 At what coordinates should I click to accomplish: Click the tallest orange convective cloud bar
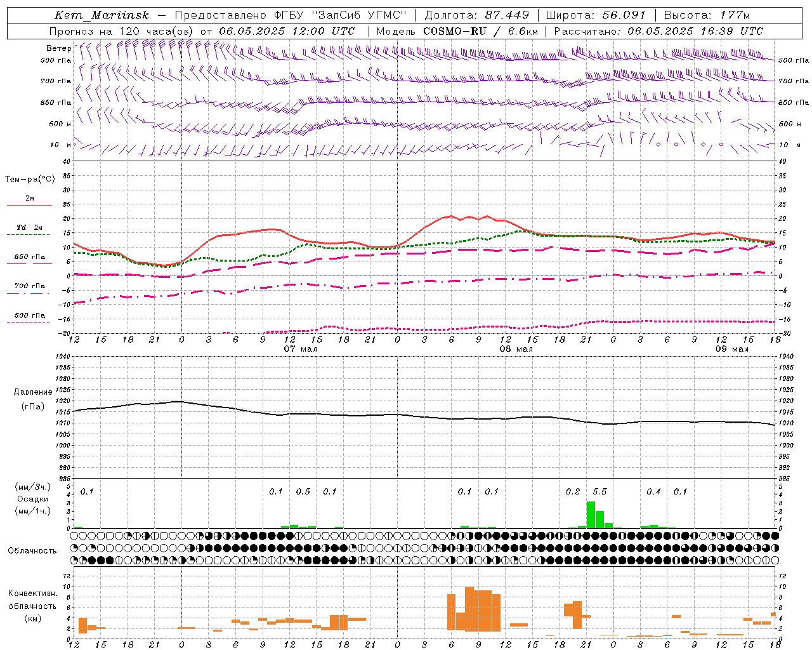tap(469, 609)
